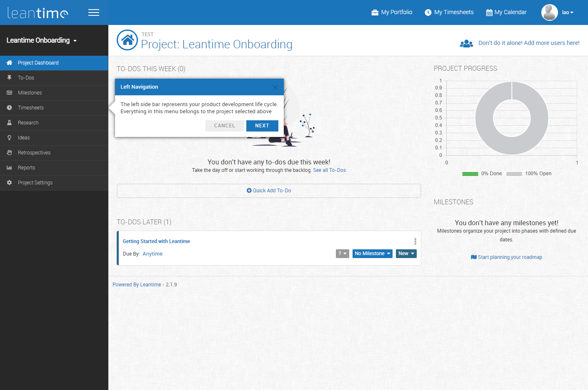
Task: Click the TO-DOS THIS WEEK (0) heading
Action: pyautogui.click(x=151, y=69)
